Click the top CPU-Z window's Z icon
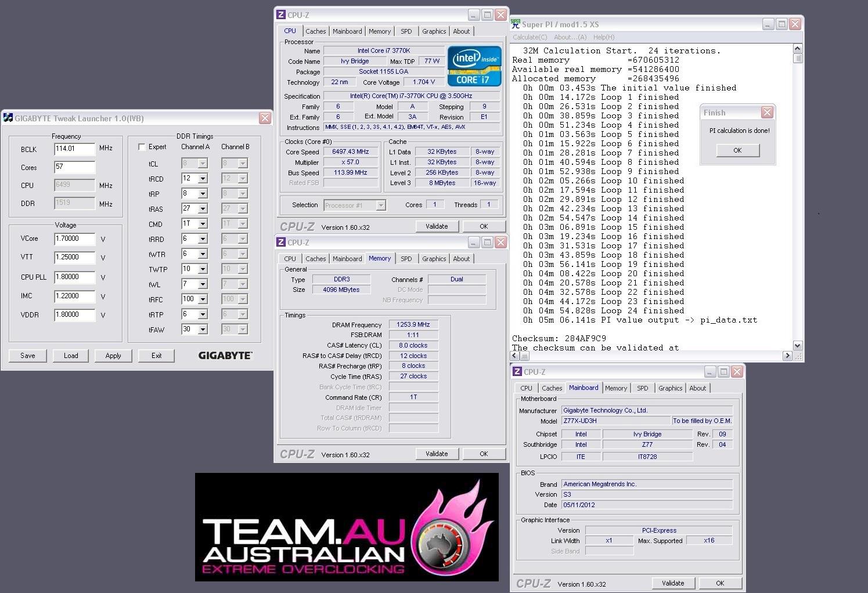Viewport: 868px width, 593px height. click(281, 15)
